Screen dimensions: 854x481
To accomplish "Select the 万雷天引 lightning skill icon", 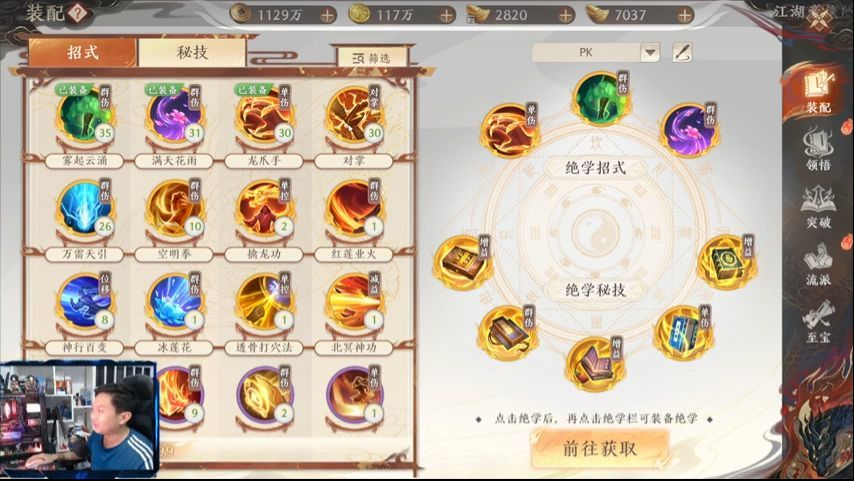I will pyautogui.click(x=84, y=210).
